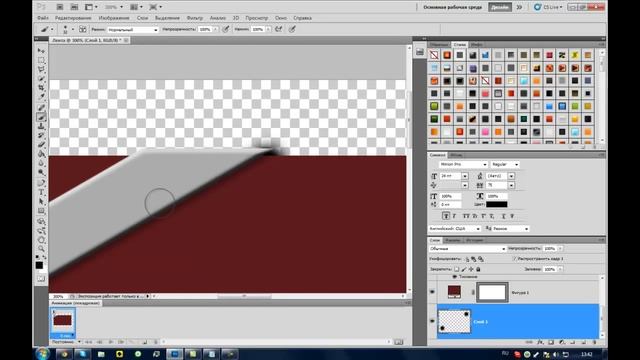Click tablet pressure for opacity icon
Viewport: 640px width, 360px height.
pos(226,29)
